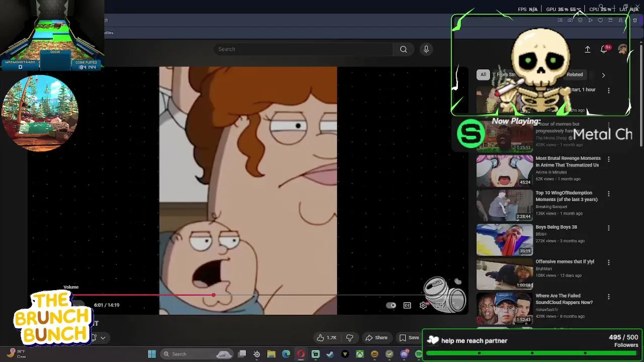Open Task View in the taskbar

pos(242,354)
